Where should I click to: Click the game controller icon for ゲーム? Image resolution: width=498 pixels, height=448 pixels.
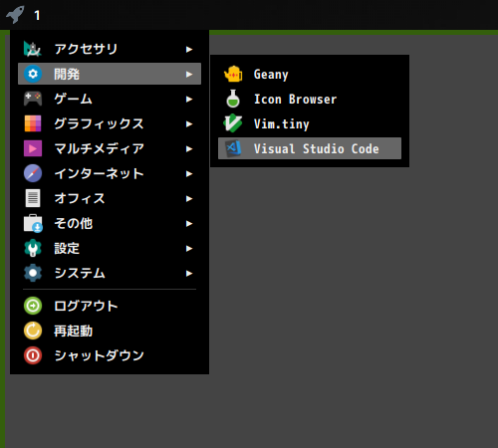33,99
